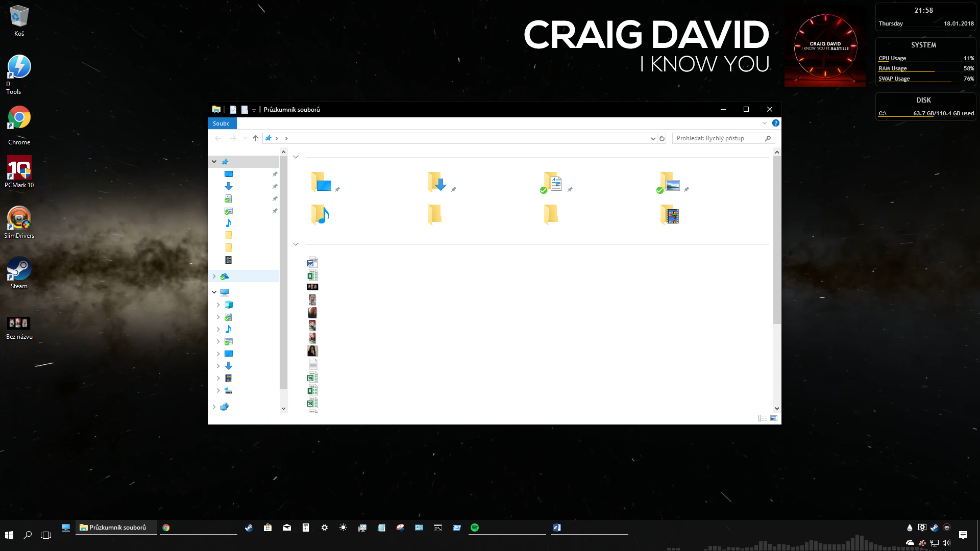This screenshot has width=980, height=551.
Task: Open Spotify from the taskbar
Action: [x=475, y=528]
